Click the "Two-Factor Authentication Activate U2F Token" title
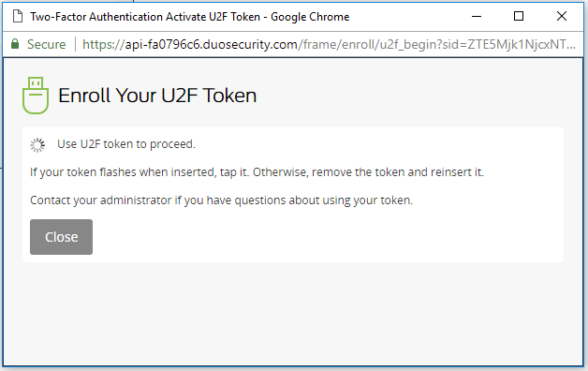This screenshot has height=371, width=588. tap(145, 17)
